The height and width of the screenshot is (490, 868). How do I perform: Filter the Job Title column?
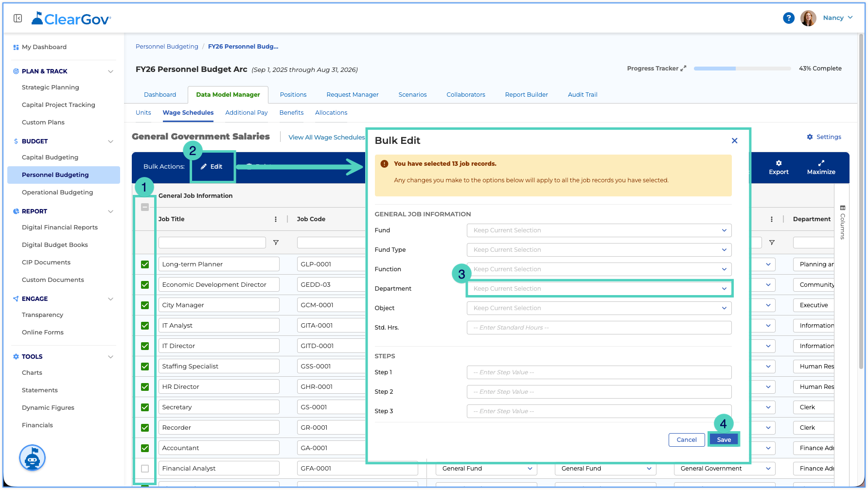276,243
